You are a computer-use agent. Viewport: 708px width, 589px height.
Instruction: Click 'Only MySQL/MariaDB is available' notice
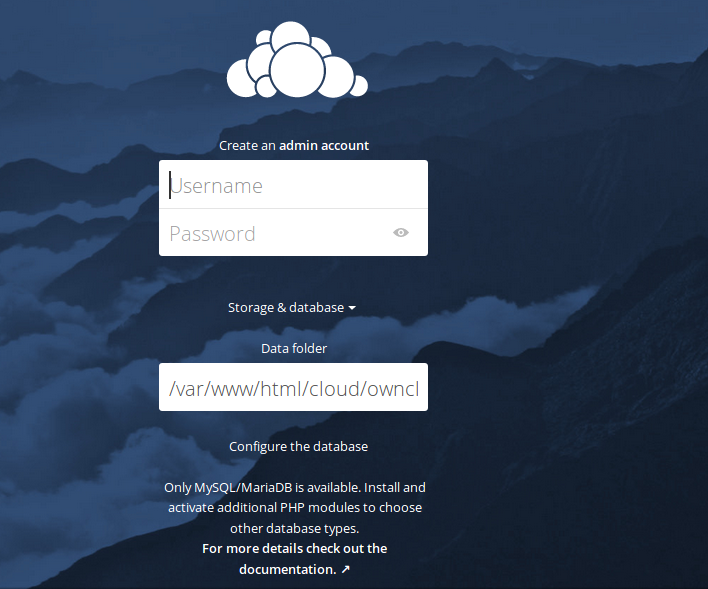point(294,508)
